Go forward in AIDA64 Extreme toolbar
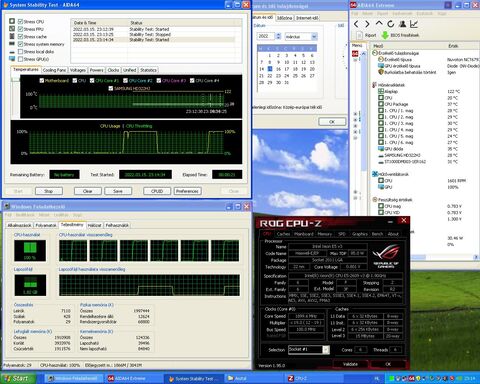The image size is (480, 384). 367,24
